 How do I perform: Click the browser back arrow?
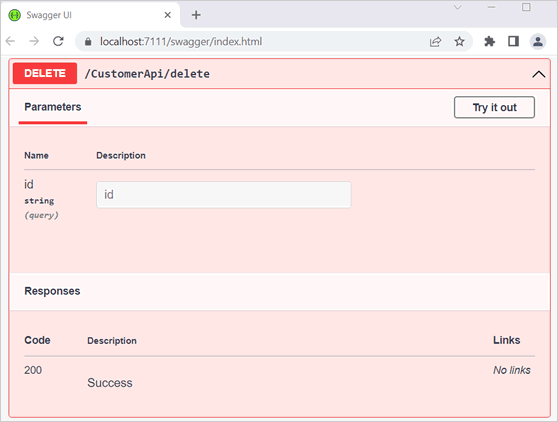point(11,41)
